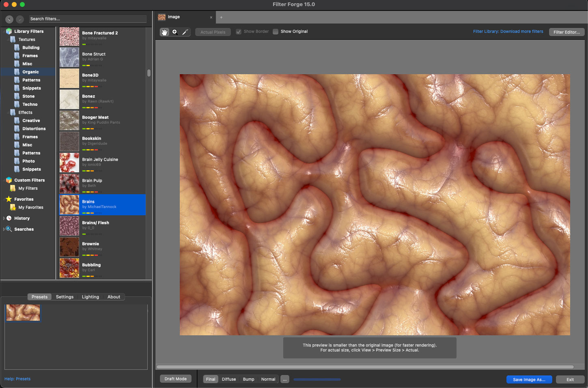The width and height of the screenshot is (588, 388).
Task: Add a new image tab
Action: [221, 17]
